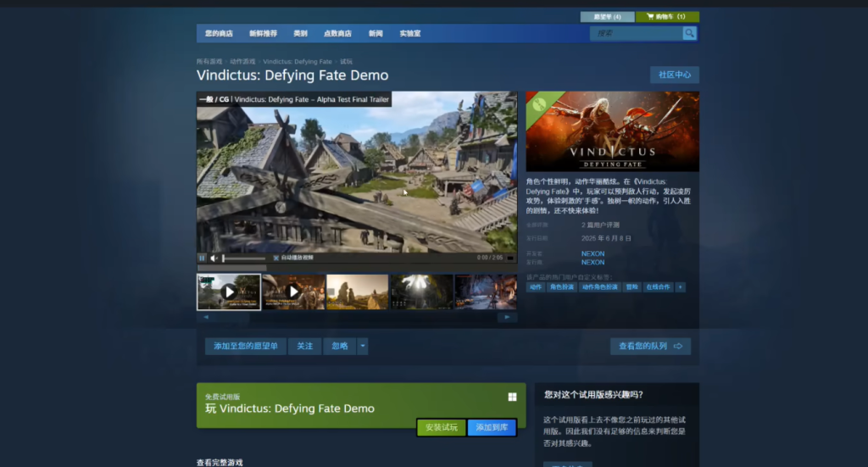Screen dimensions: 868x467
Task: Open the 实验室 tab
Action: pos(410,33)
